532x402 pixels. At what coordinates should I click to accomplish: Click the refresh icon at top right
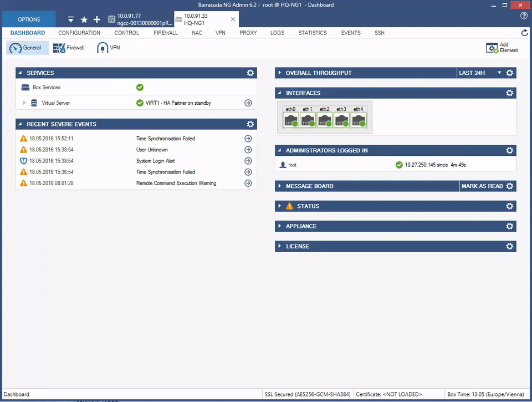click(524, 33)
